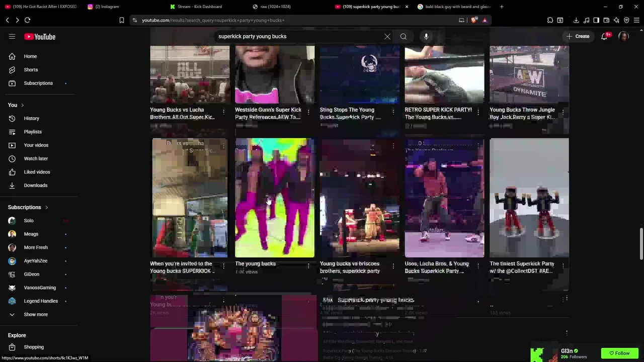Toggle the browser sidebar panel
The height and width of the screenshot is (362, 644).
point(596,20)
